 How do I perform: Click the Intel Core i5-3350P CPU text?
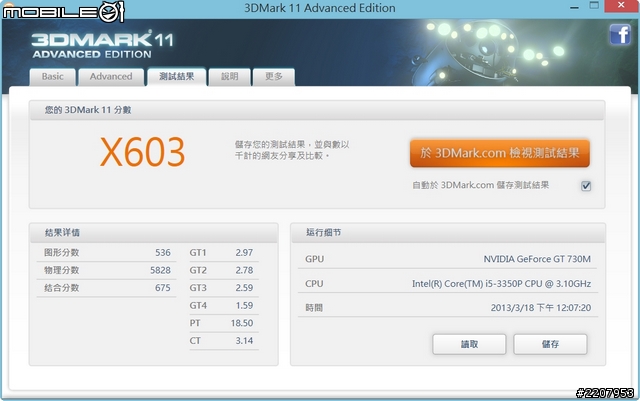pos(501,283)
